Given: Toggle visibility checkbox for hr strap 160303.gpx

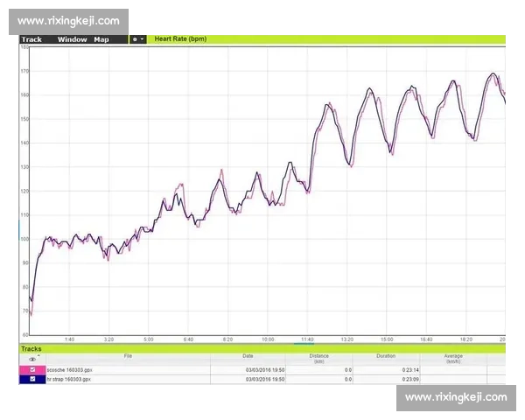Looking at the screenshot, I should click(x=32, y=379).
